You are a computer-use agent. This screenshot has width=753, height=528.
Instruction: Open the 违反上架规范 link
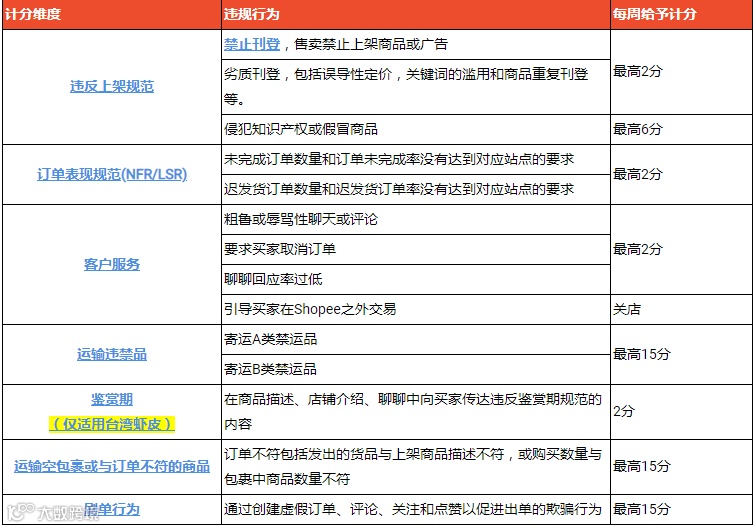click(112, 86)
